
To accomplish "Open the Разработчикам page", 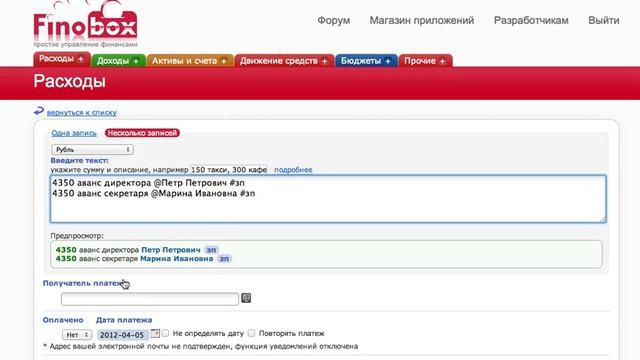I will click(x=531, y=20).
